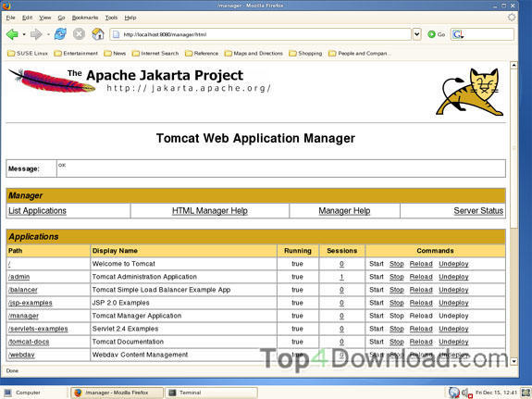532x399 pixels.
Task: Open the /manager path link
Action: [23, 316]
